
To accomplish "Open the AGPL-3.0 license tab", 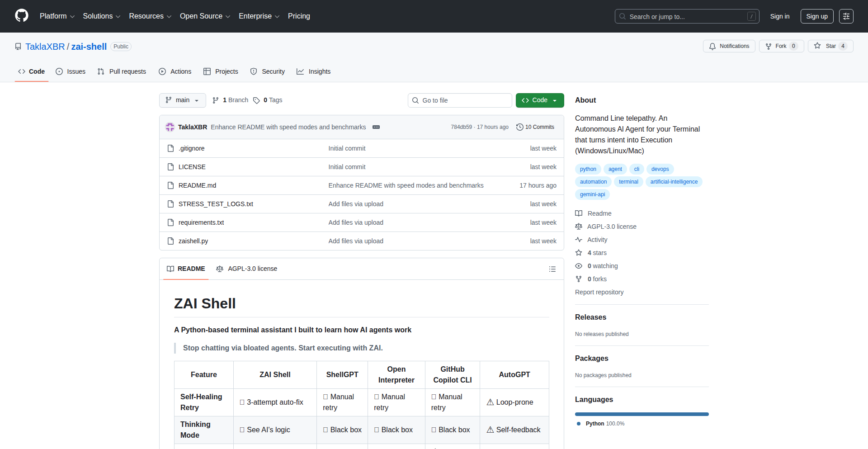I will click(x=247, y=269).
